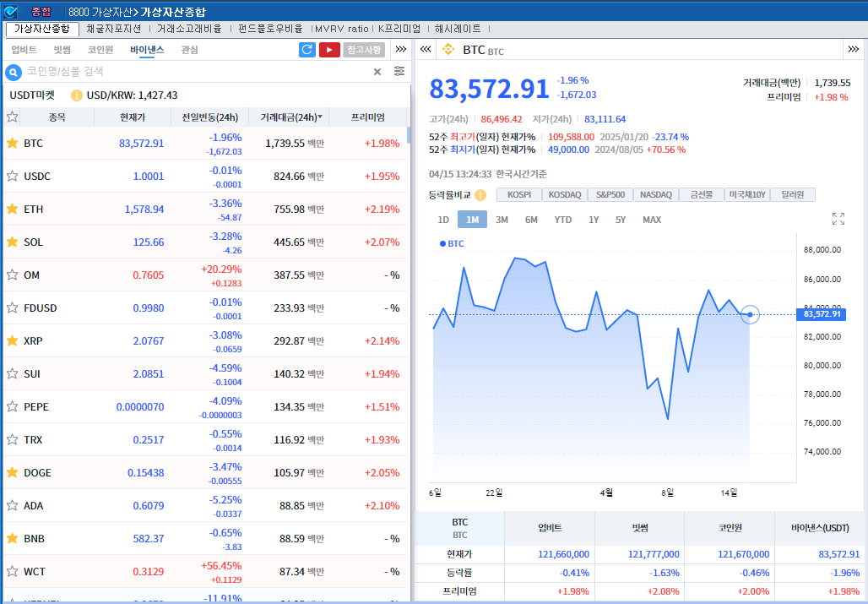Screen dimensions: 868x604
Task: Click the 참고사항 button
Action: pos(364,50)
